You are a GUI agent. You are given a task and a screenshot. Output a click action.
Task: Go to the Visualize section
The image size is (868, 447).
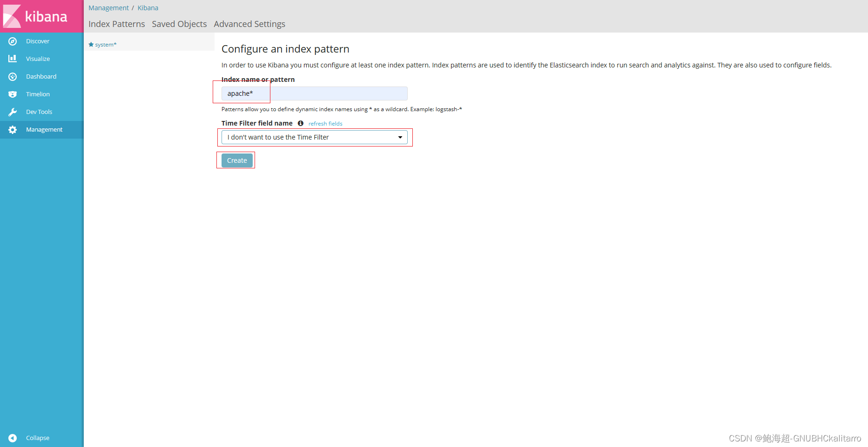click(x=38, y=59)
